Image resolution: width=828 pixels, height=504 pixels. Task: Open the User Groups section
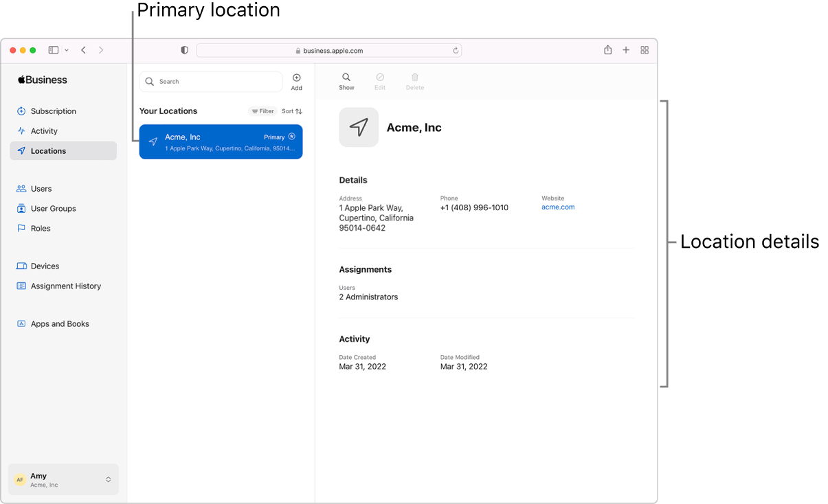pyautogui.click(x=52, y=208)
